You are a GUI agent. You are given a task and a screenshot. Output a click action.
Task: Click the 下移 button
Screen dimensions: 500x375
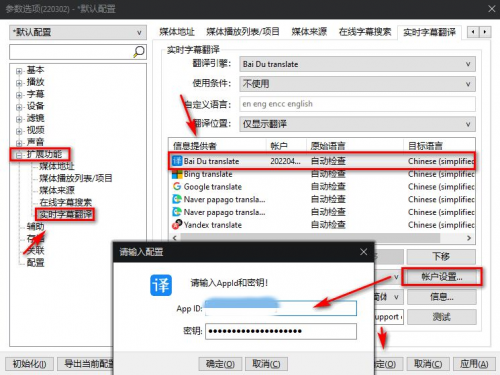pyautogui.click(x=441, y=257)
